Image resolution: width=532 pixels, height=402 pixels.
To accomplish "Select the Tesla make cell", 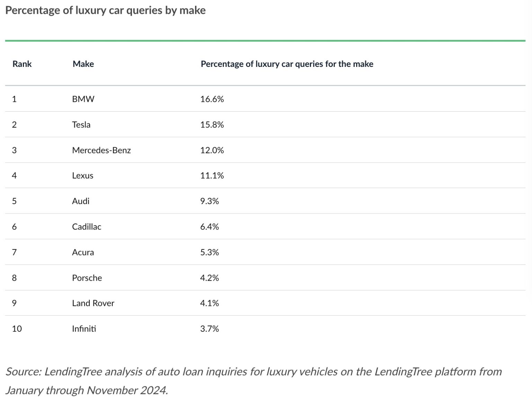I will pos(81,125).
